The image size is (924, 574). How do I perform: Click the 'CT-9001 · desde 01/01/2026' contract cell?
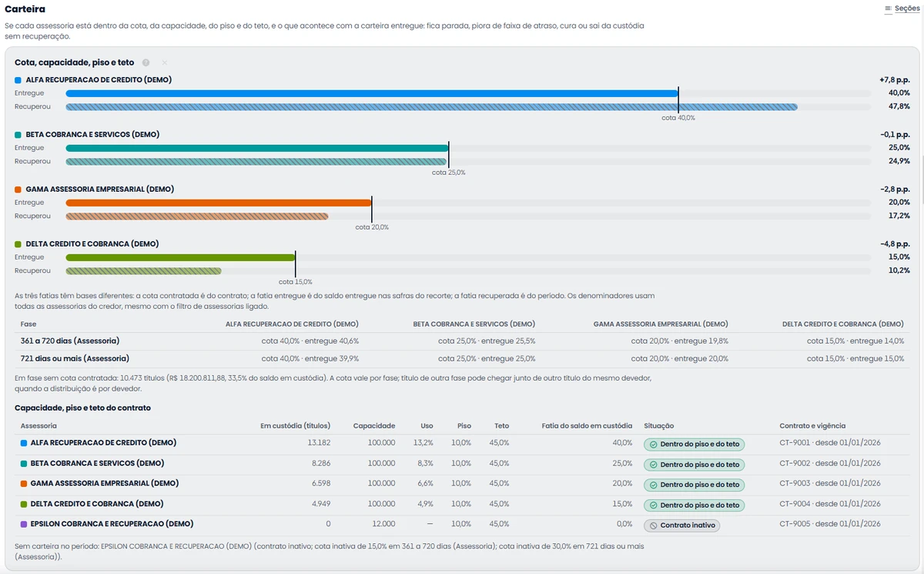829,443
